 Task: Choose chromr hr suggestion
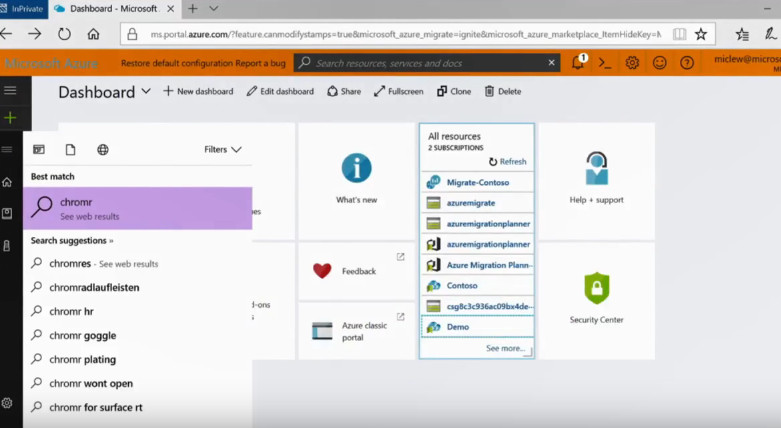137,311
